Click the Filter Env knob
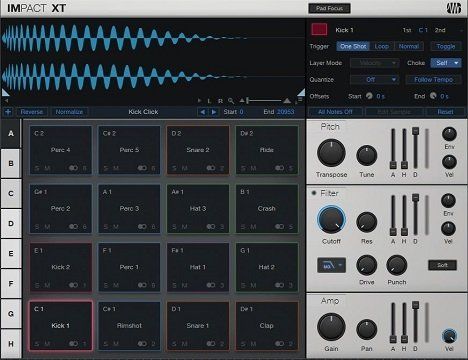Viewport: 468px width, 360px height. (x=448, y=201)
